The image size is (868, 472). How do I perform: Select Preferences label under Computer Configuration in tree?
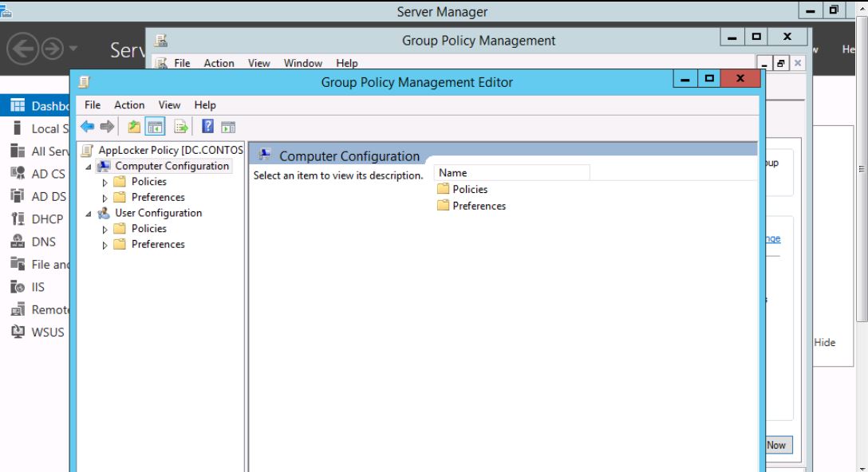point(158,198)
